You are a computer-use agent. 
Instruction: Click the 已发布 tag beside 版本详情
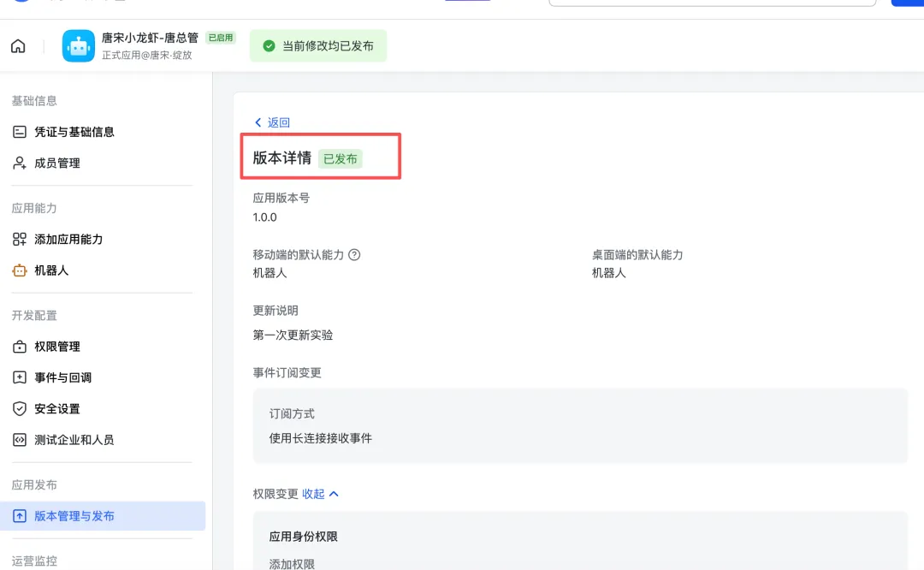coord(340,158)
